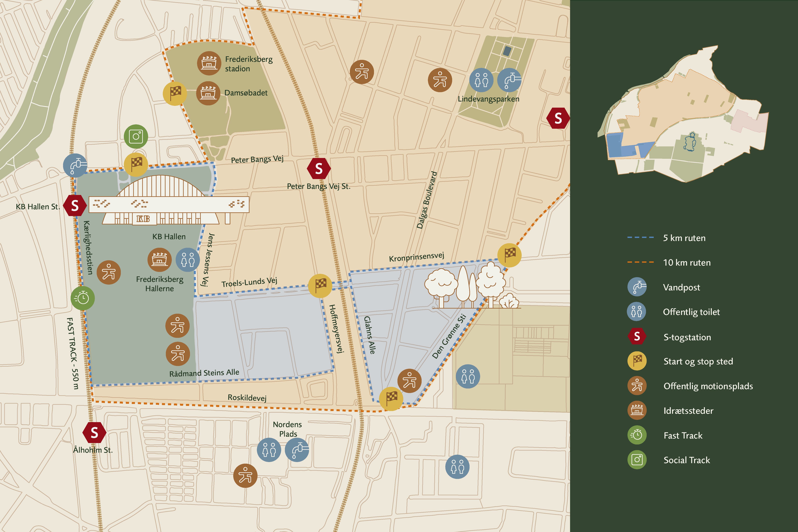
Task: Click the exercise spot icon near Glahns Alle bottom
Action: [x=409, y=381]
